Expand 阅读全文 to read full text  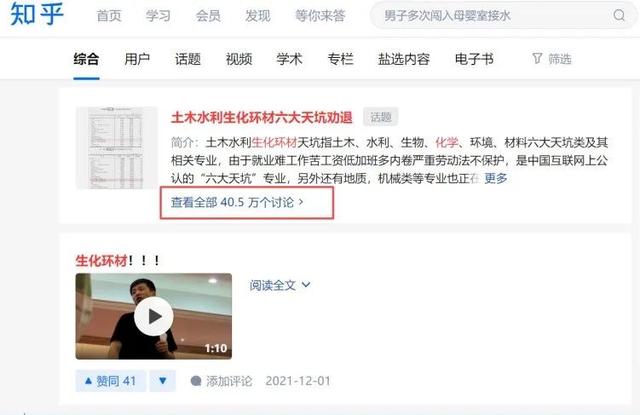click(280, 285)
